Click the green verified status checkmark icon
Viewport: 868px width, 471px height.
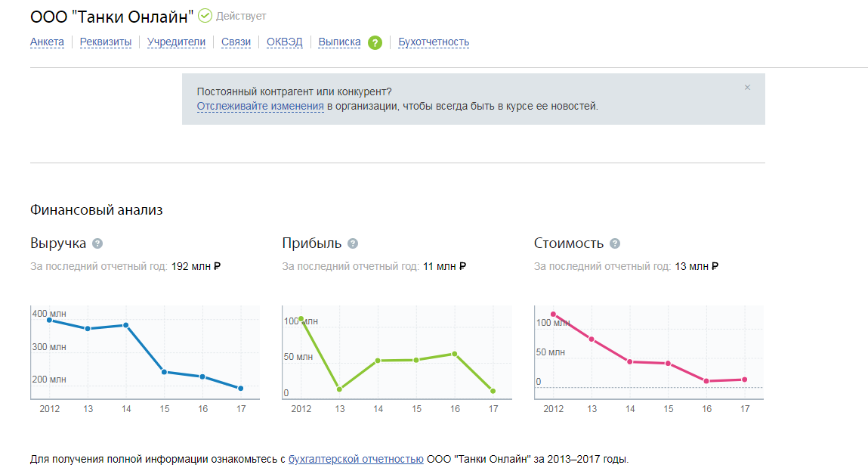[x=205, y=16]
